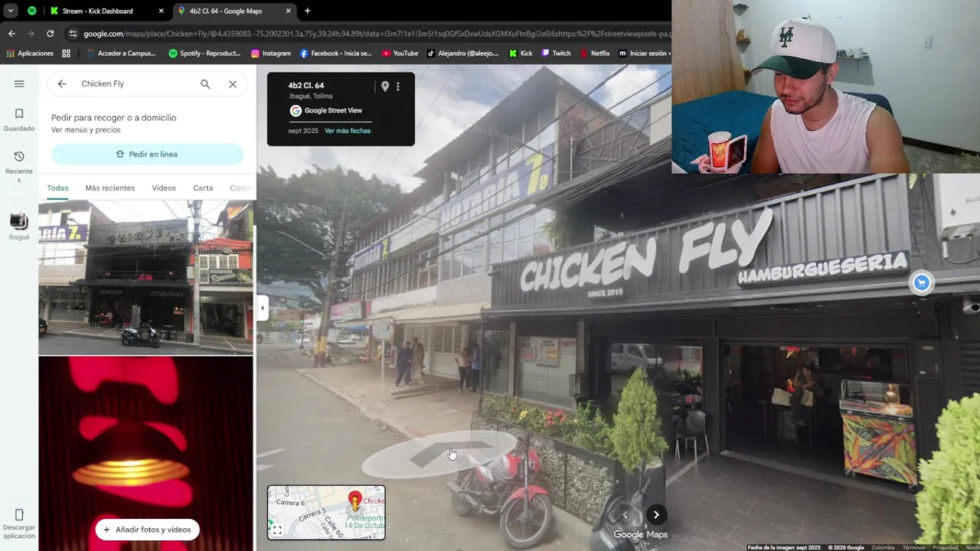Select the Todas photos tab

pyautogui.click(x=57, y=187)
